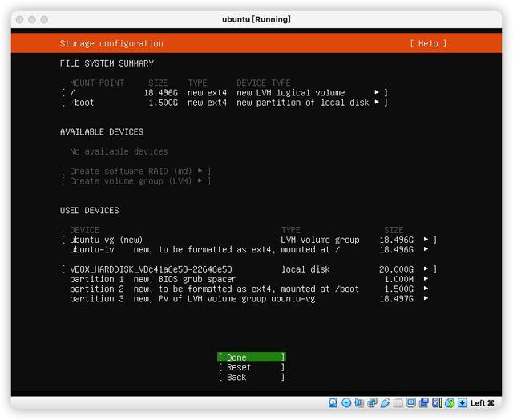Screen dimensions: 513x420
Task: Click the 'DEVICE TYPE' column header
Action: coord(264,83)
